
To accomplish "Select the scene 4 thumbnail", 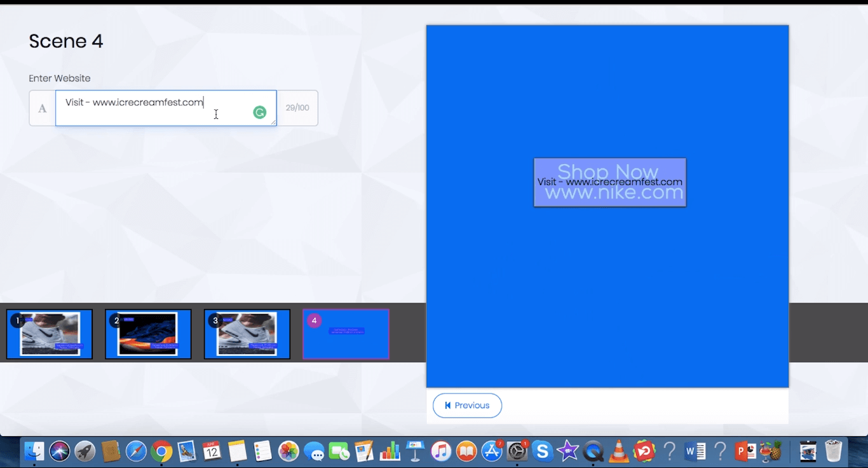I will pos(346,334).
